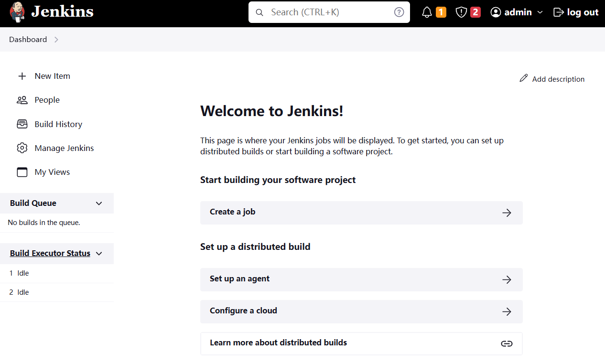Open the search help question-mark icon

399,12
